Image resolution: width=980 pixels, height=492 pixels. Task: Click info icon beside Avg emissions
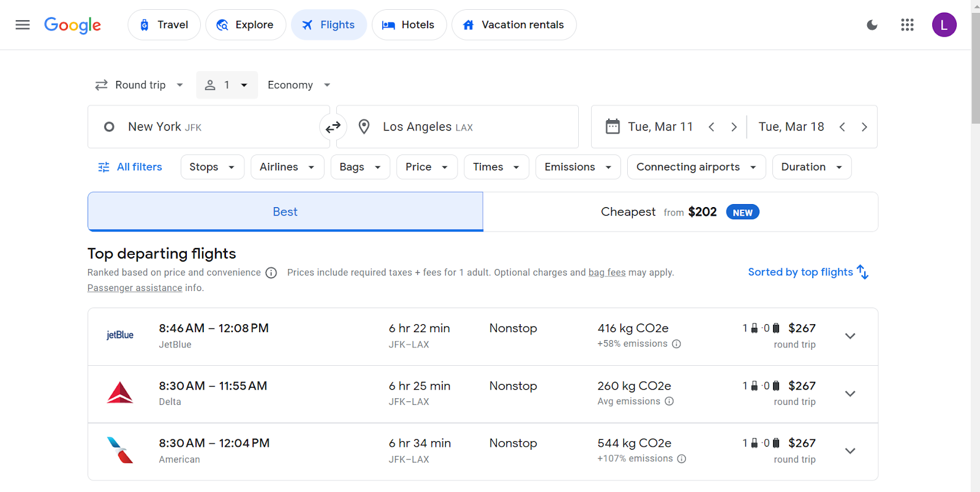[669, 401]
